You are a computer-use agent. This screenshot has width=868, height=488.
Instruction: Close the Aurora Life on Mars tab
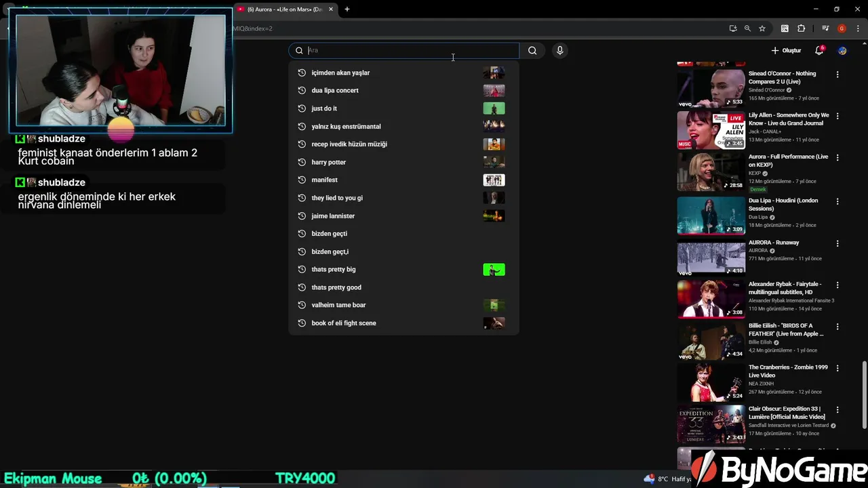tap(331, 9)
